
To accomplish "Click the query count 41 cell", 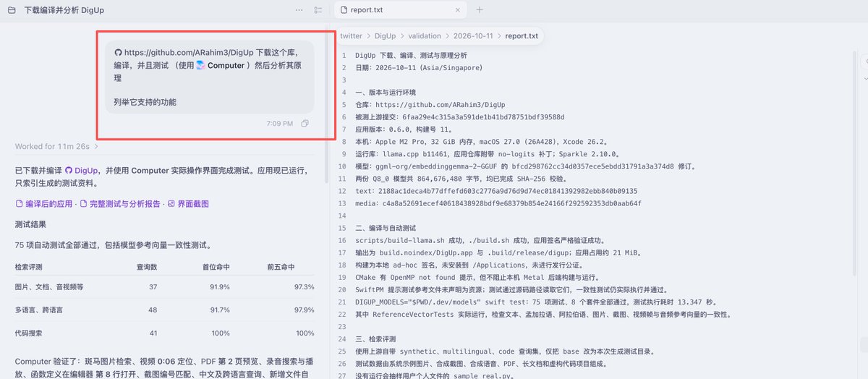I will (153, 333).
